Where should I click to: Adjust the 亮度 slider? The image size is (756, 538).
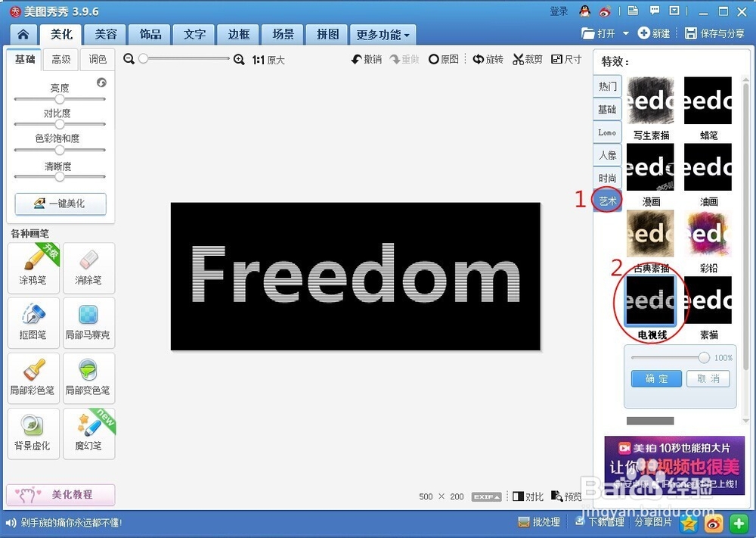coord(60,99)
